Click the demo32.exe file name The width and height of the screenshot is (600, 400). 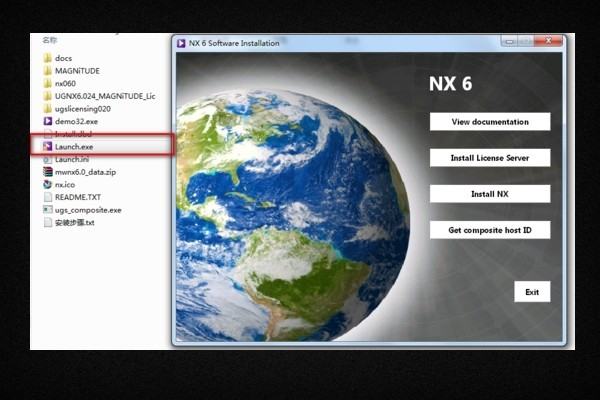77,121
